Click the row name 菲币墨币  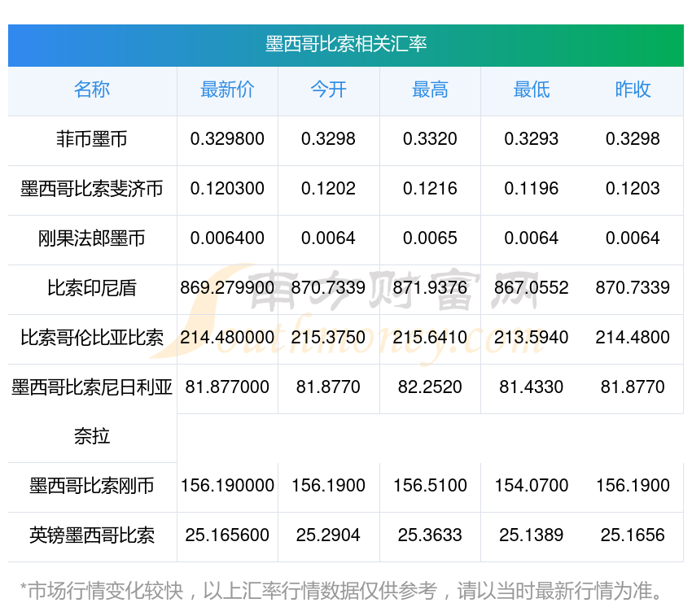pyautogui.click(x=92, y=139)
